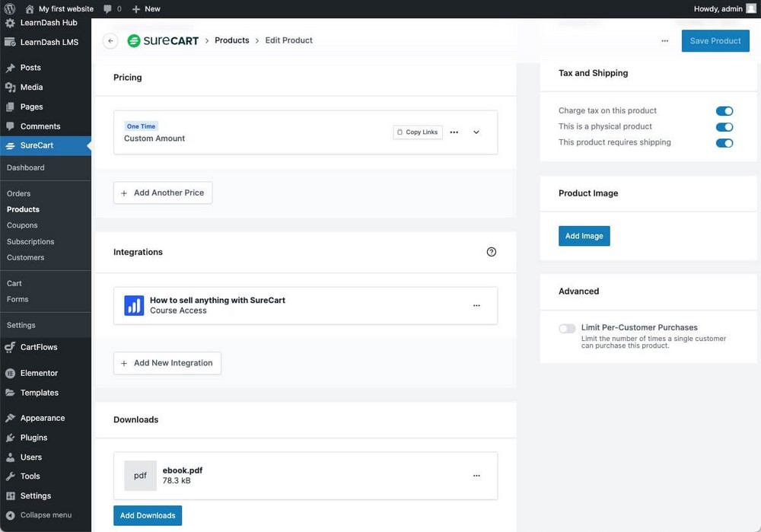The height and width of the screenshot is (532, 761).
Task: Click the 'Howdy, admin' text
Action: click(718, 8)
